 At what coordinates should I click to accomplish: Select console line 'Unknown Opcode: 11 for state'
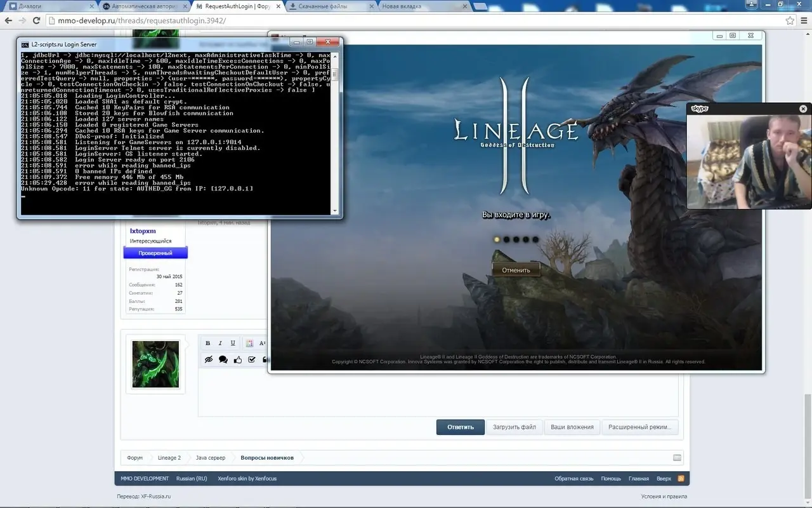coord(137,189)
